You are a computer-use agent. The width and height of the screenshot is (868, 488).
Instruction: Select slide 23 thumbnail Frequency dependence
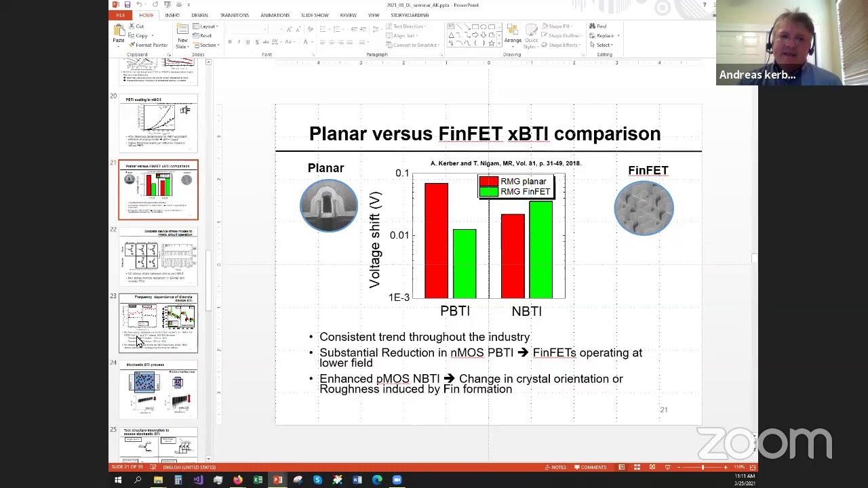coord(159,323)
